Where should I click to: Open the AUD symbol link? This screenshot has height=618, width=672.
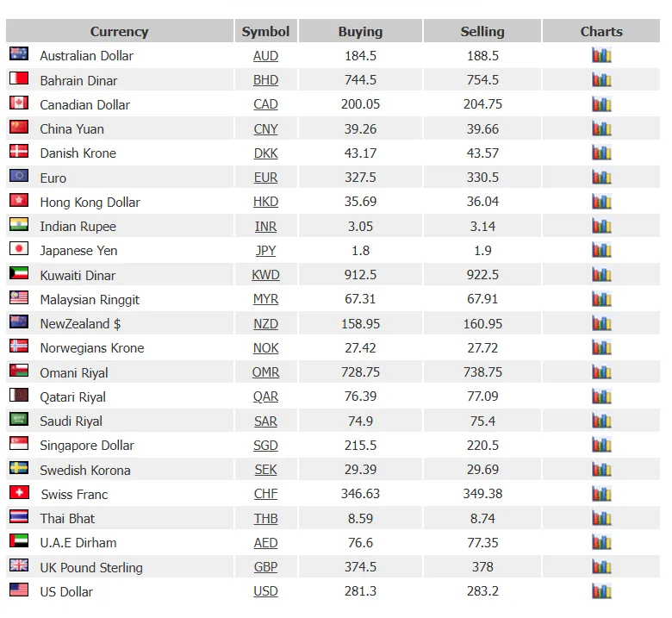265,56
